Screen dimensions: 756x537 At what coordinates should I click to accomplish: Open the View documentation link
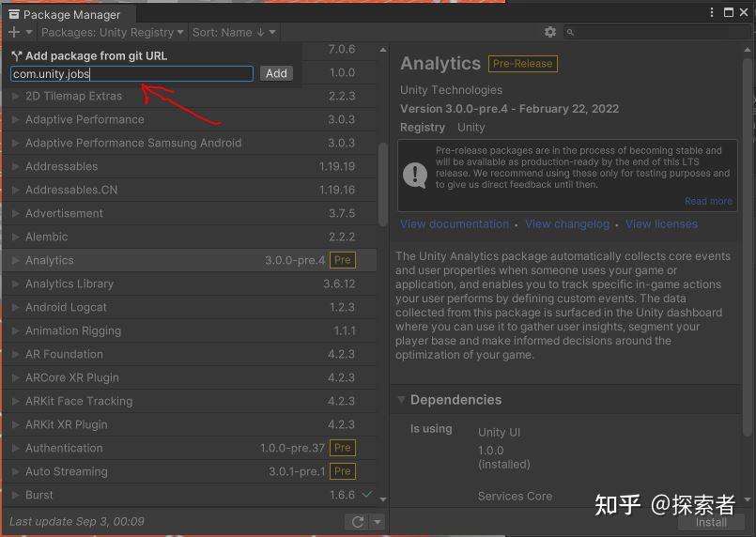pos(455,224)
